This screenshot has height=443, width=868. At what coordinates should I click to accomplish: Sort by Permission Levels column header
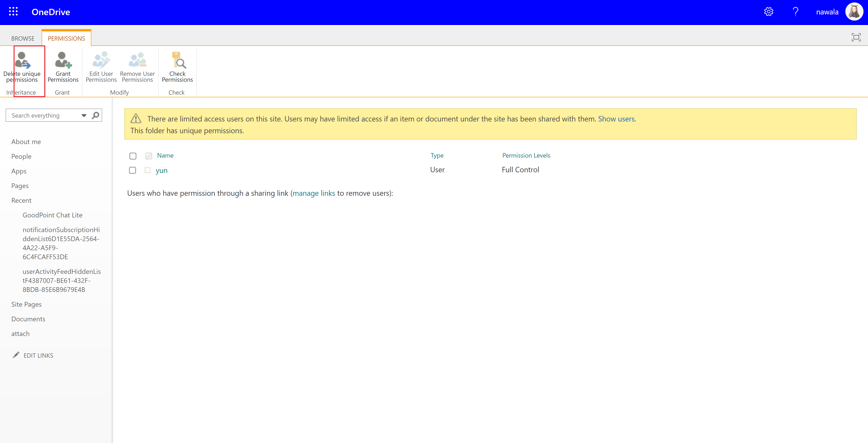(526, 156)
